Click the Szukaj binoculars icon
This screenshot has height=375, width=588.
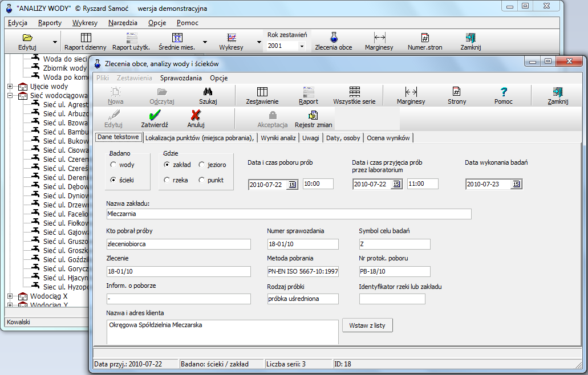pyautogui.click(x=208, y=92)
